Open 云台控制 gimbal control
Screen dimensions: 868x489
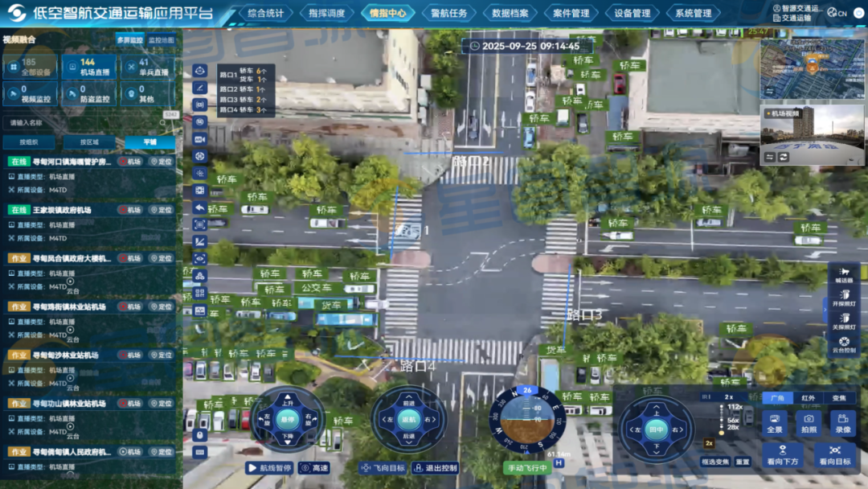[x=844, y=345]
